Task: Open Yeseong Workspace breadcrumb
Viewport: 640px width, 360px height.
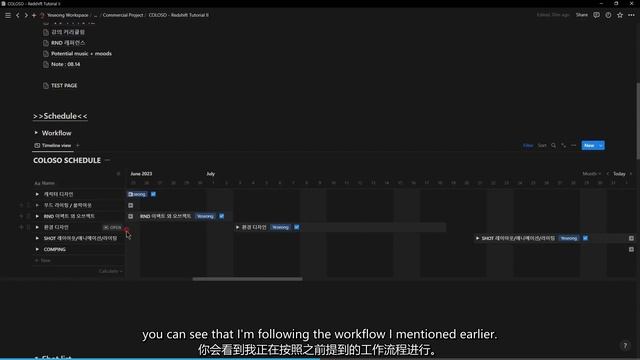Action: click(67, 15)
